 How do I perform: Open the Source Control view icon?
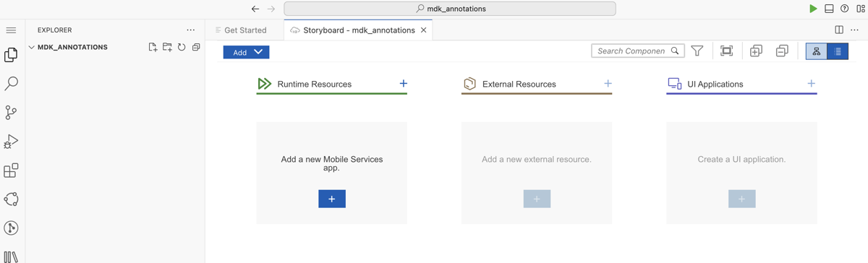(x=11, y=112)
